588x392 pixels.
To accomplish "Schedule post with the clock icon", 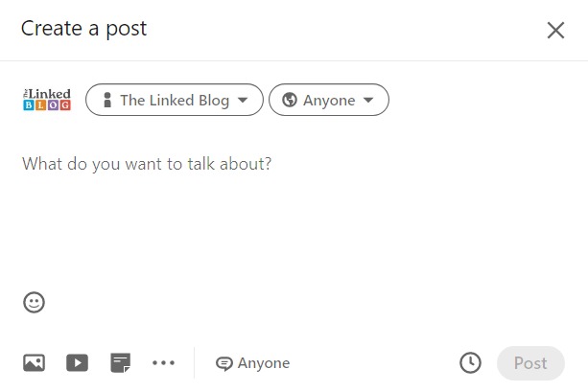I will tap(470, 363).
